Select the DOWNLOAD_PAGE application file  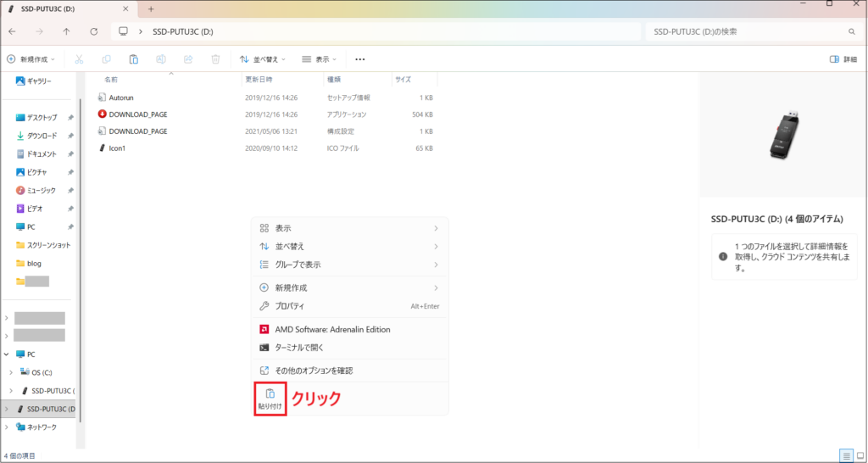click(138, 114)
